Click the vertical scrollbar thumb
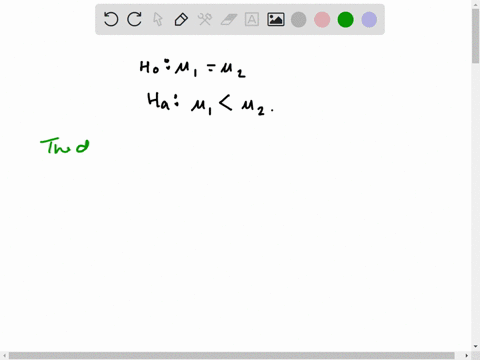This screenshot has width=480, height=360. [476, 36]
